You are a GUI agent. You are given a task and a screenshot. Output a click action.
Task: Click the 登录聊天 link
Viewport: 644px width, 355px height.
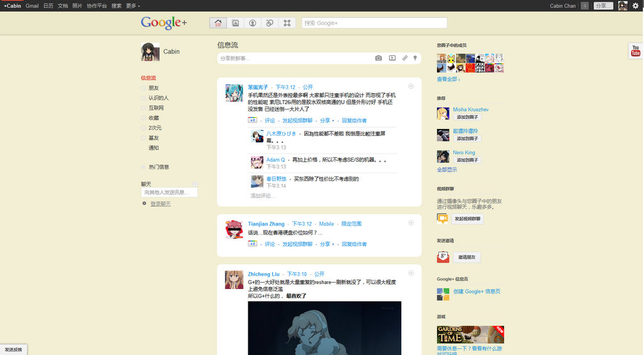pyautogui.click(x=160, y=204)
